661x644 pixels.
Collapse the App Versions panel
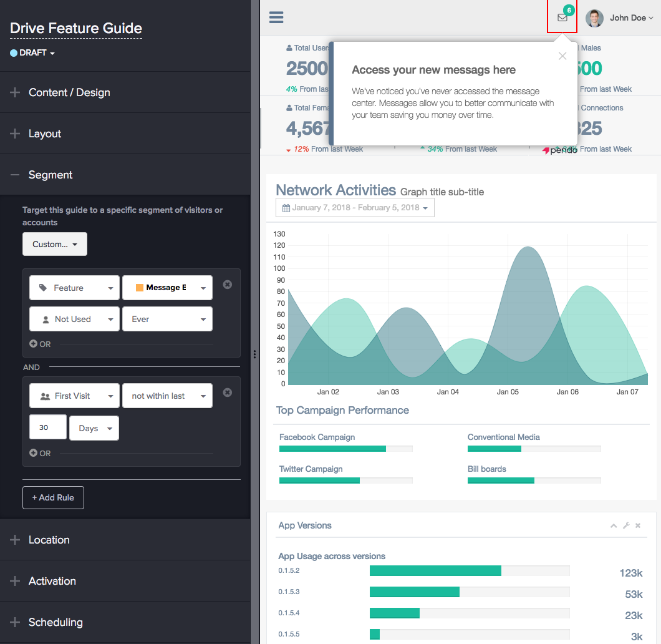614,526
